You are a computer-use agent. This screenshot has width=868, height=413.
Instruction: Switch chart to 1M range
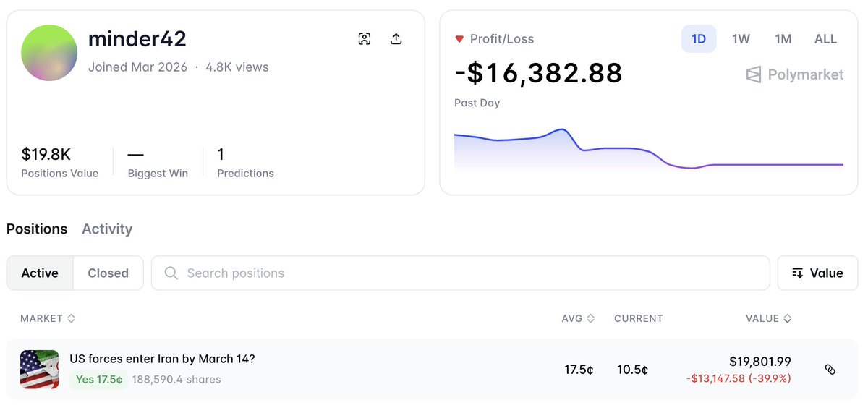[783, 39]
